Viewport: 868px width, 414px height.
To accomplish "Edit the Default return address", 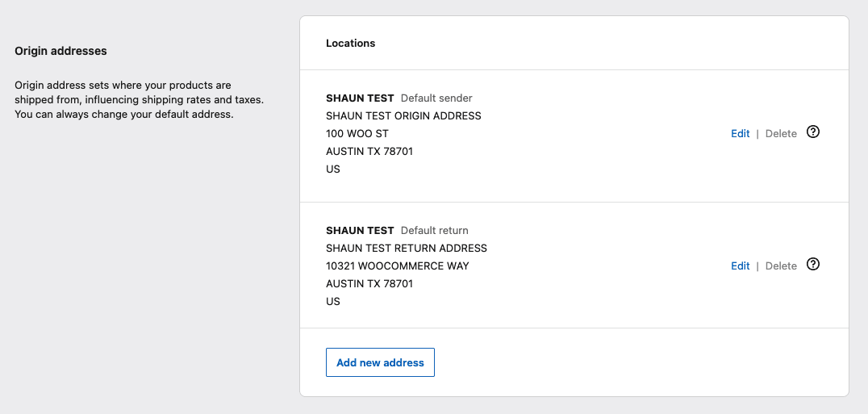I will (x=740, y=266).
